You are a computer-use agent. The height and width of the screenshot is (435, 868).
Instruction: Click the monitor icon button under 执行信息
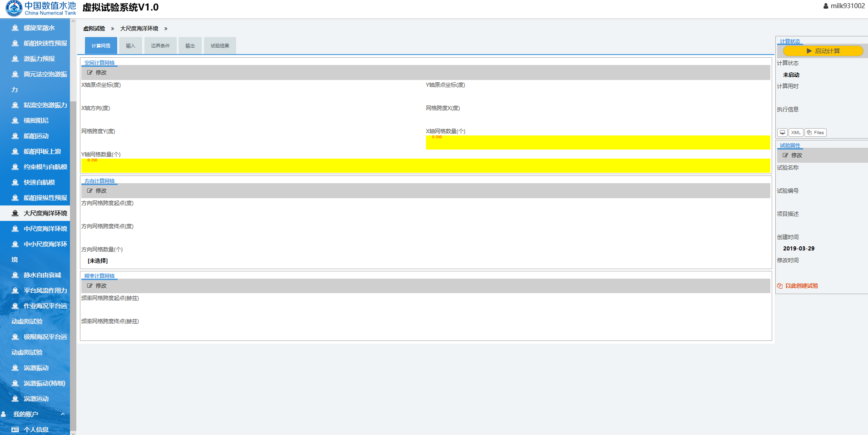(x=782, y=133)
